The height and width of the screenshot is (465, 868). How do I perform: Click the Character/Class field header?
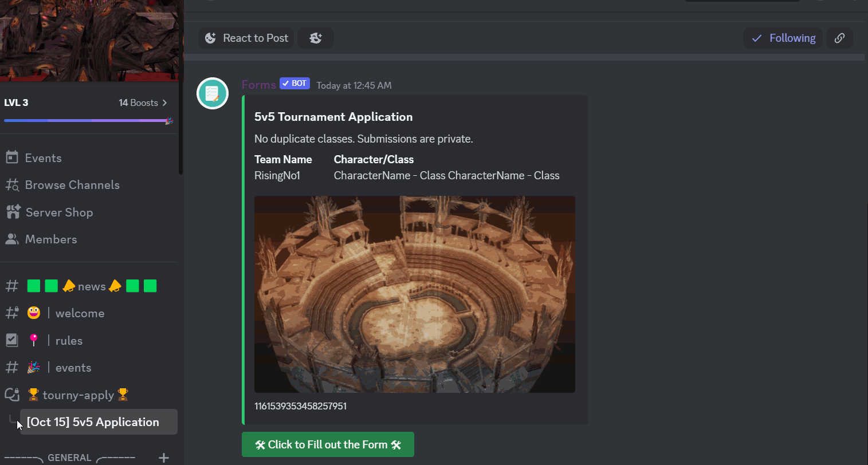(374, 159)
